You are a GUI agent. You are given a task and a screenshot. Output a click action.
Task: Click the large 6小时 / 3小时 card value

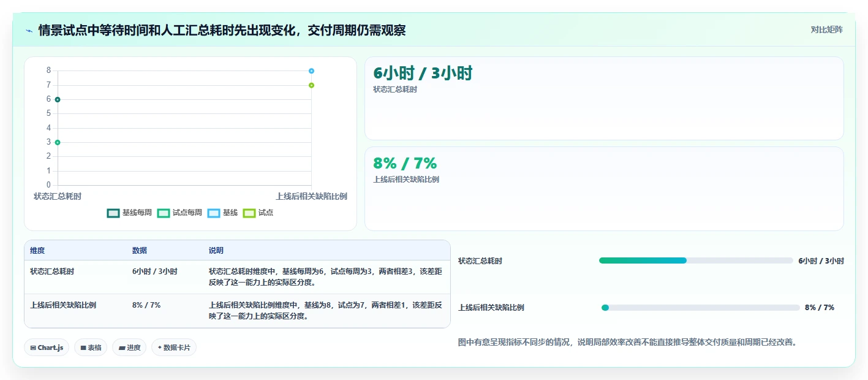click(x=423, y=74)
